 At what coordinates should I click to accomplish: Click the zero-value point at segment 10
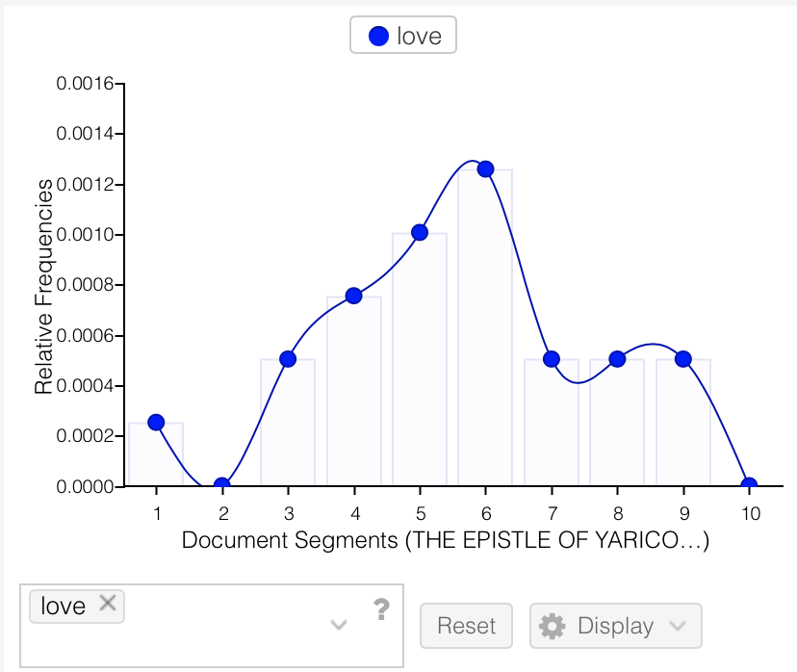tap(749, 485)
